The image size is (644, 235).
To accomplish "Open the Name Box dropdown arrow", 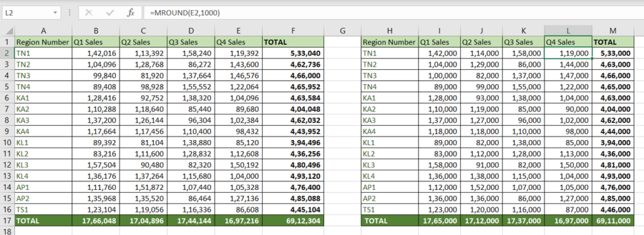I will [55, 13].
